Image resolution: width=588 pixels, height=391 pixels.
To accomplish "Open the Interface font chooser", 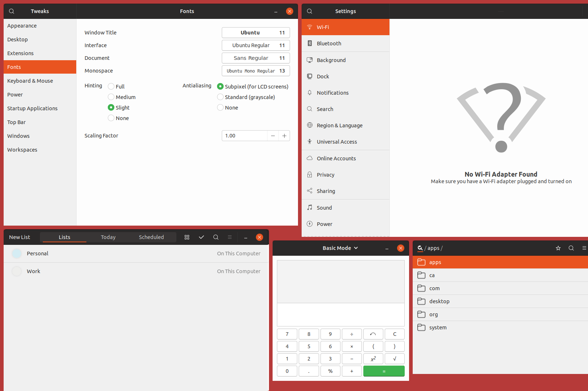I will 256,45.
